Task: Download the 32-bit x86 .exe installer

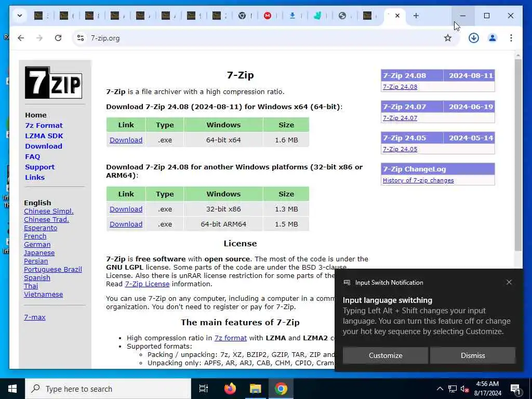Action: coord(126,209)
